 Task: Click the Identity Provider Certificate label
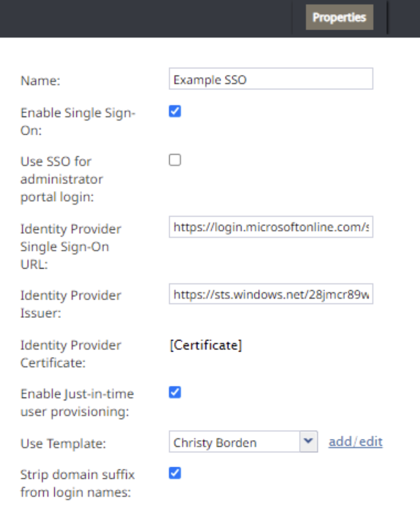71,354
